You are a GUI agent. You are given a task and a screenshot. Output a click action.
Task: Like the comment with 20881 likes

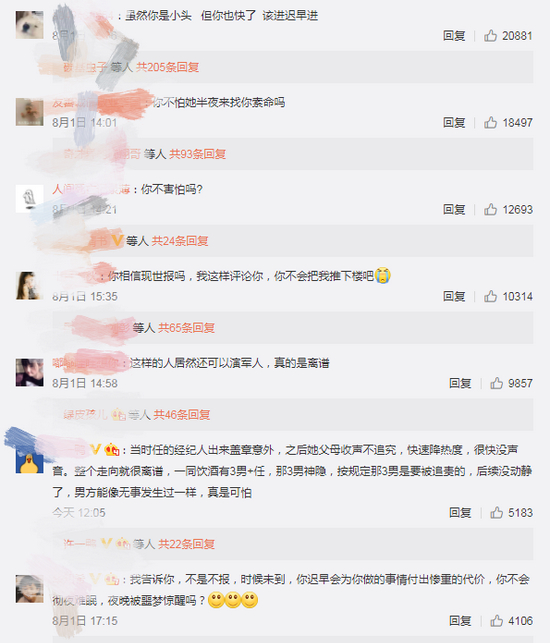pos(490,36)
